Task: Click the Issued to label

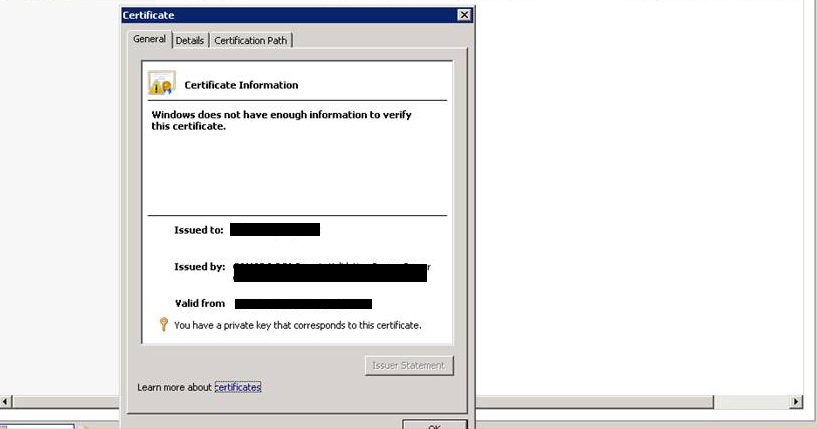Action: (x=198, y=230)
